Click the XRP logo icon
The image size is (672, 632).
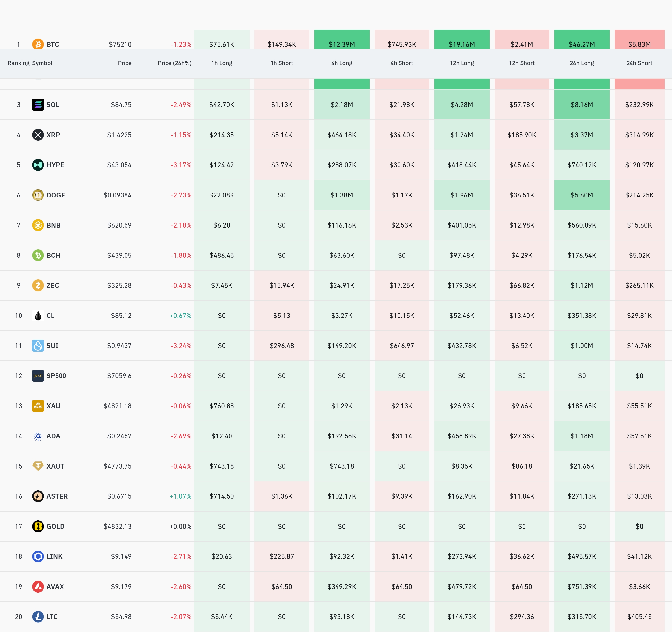pyautogui.click(x=38, y=135)
